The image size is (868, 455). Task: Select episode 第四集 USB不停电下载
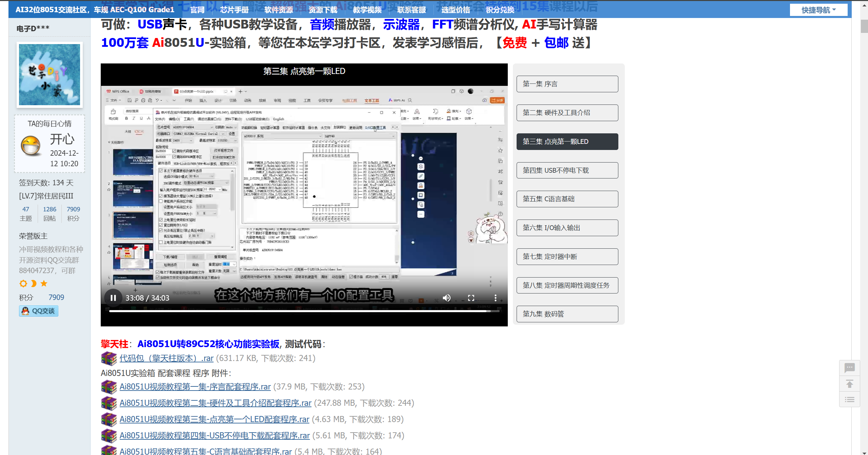click(567, 170)
